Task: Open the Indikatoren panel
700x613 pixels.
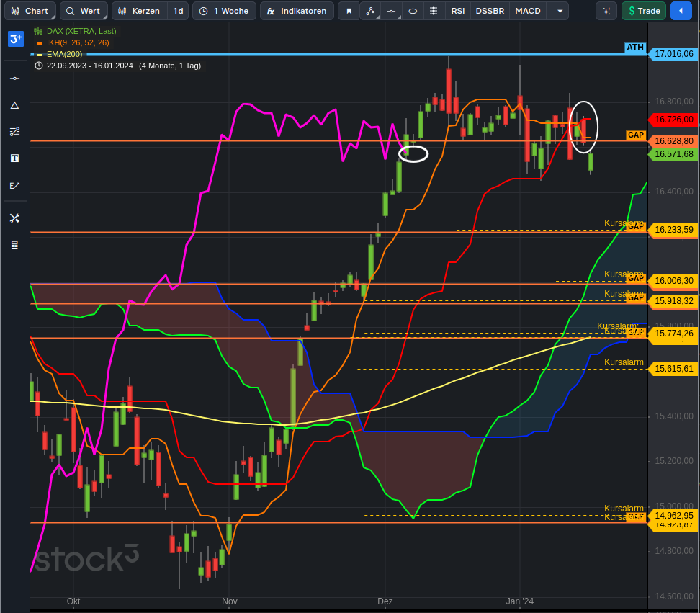Action: [297, 11]
